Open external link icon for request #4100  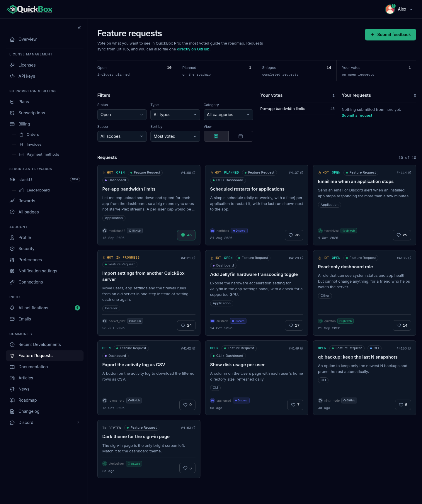coord(194,173)
